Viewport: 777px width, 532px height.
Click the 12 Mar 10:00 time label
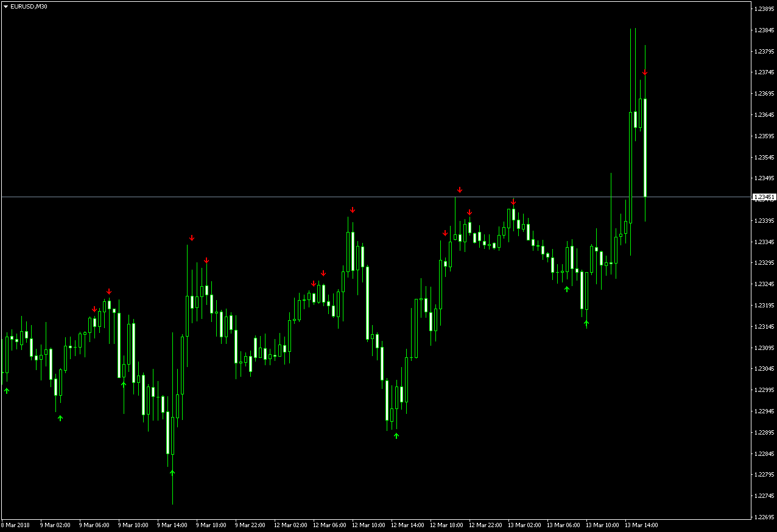(x=368, y=525)
